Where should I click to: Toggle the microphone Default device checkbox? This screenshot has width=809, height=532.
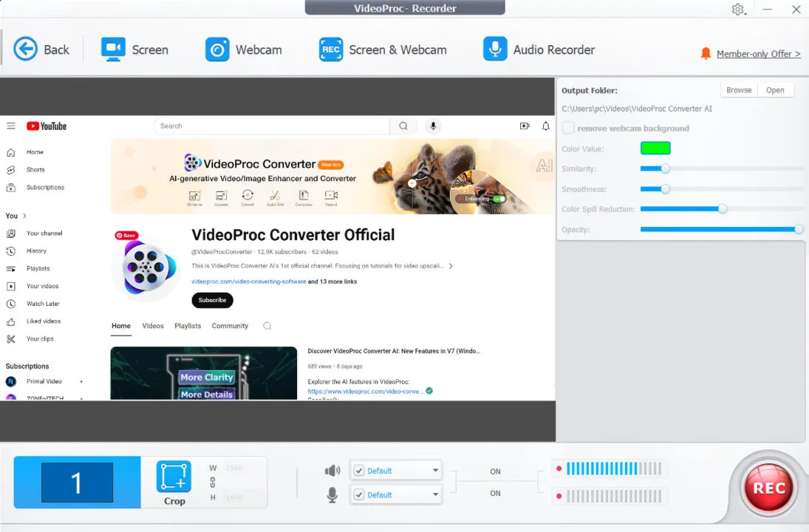point(359,495)
